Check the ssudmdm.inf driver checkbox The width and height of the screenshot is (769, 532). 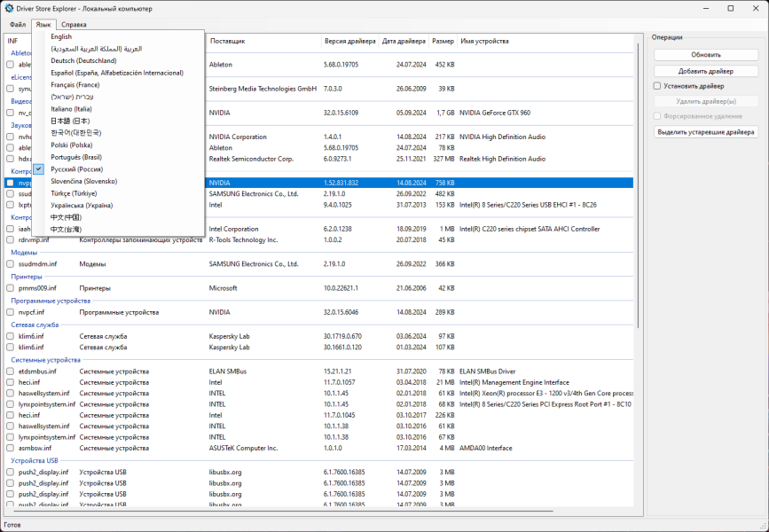(11, 264)
